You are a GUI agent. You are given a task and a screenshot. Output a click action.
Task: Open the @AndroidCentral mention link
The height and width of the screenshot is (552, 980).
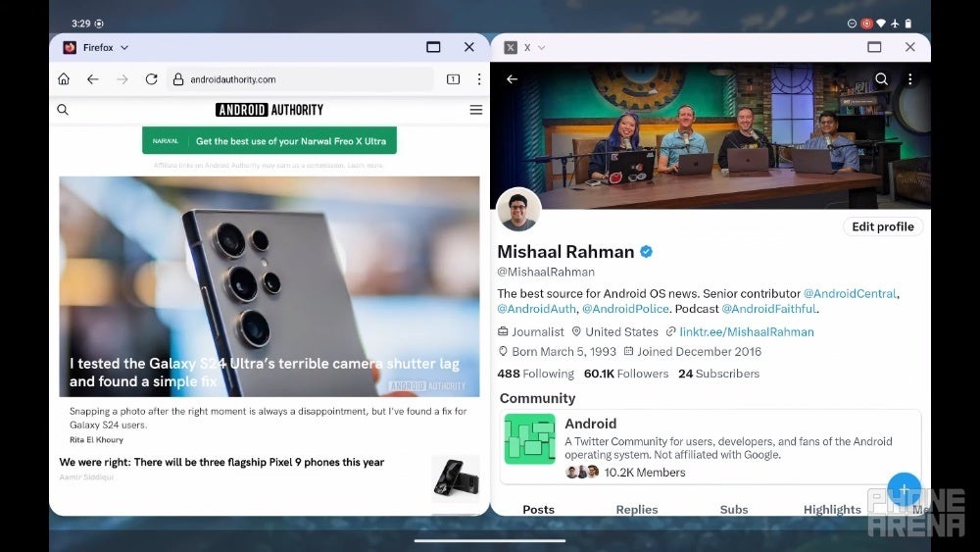pyautogui.click(x=850, y=294)
